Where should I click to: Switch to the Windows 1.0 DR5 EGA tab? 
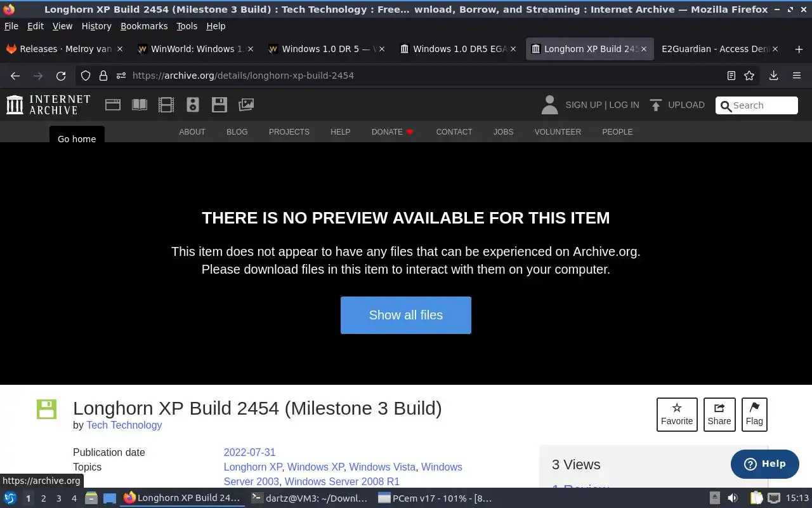458,49
